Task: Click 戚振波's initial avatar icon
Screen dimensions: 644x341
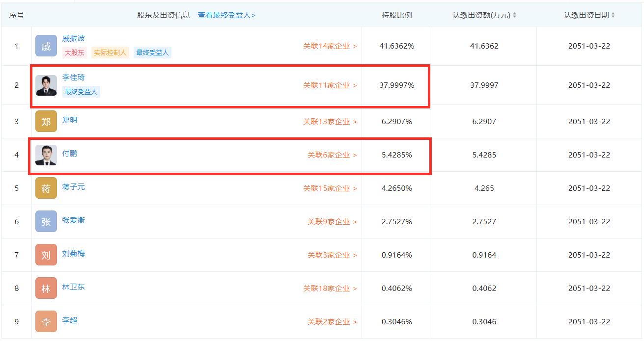Action: pos(46,46)
